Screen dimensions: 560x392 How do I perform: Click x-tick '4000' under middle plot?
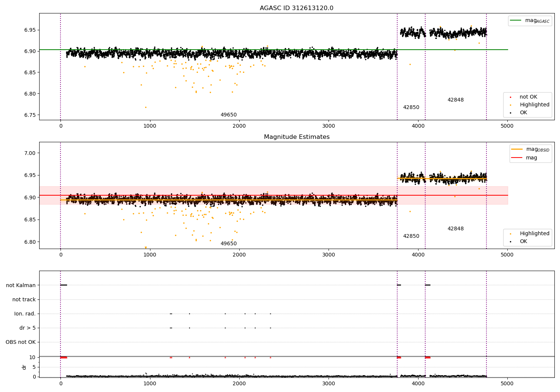(418, 255)
